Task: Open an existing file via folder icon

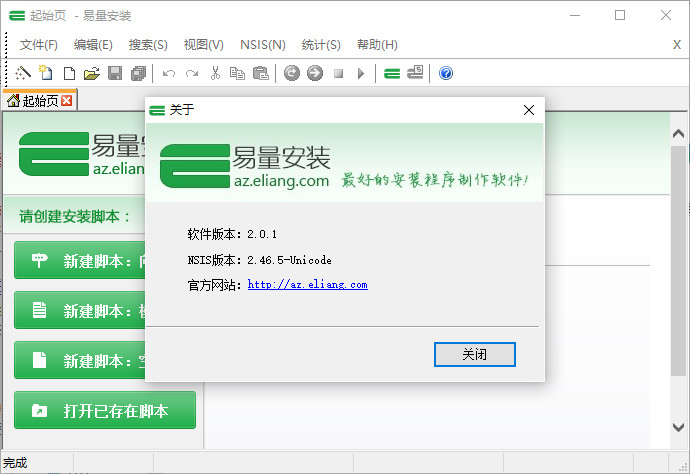Action: (x=92, y=73)
